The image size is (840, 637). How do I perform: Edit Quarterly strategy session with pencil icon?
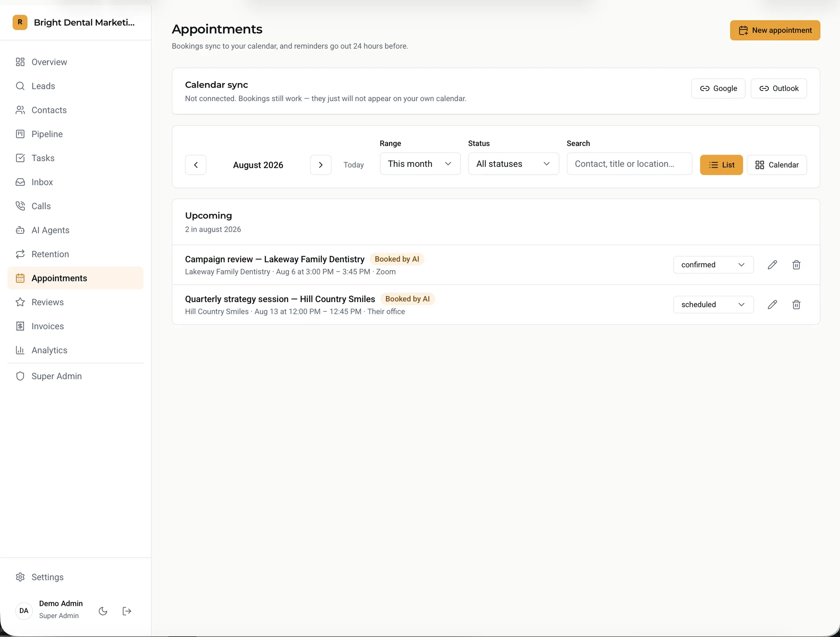click(772, 305)
